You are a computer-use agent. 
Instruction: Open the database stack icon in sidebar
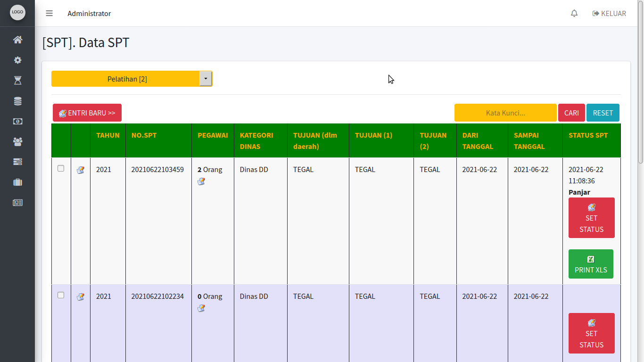coord(17,101)
